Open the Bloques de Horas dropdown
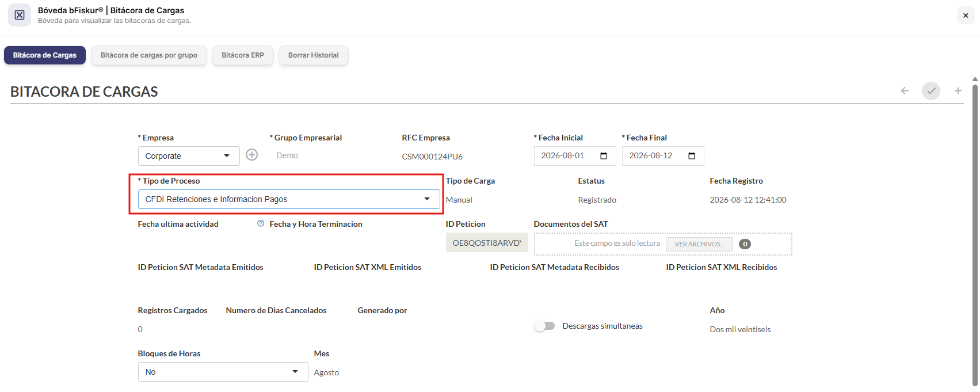The height and width of the screenshot is (392, 980). (x=223, y=372)
